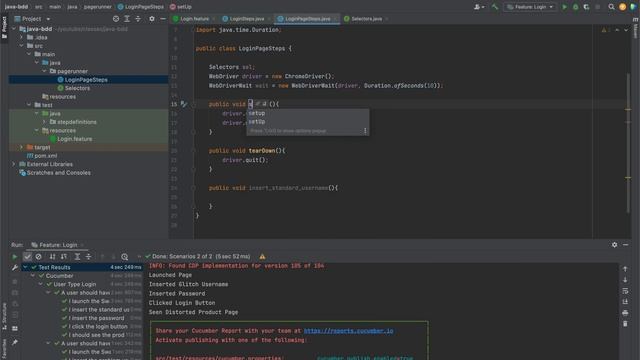The image size is (640, 360).
Task: Run with Coverage icon in top toolbar
Action: [x=587, y=7]
